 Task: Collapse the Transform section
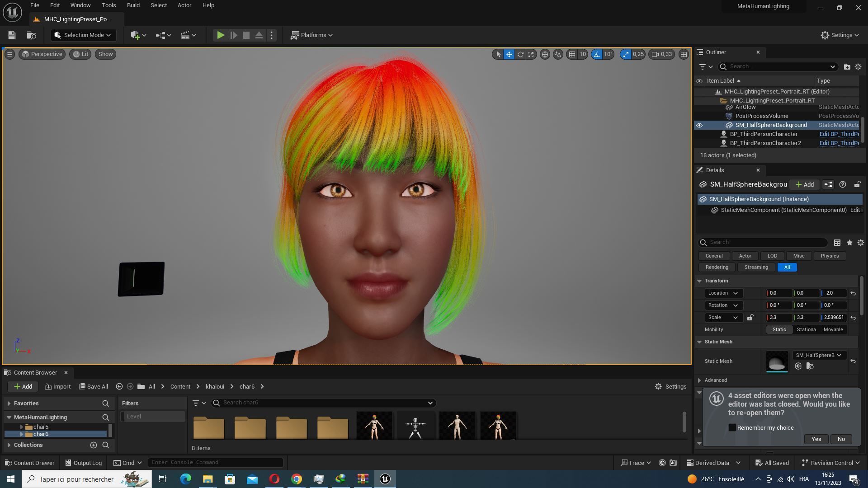(699, 281)
